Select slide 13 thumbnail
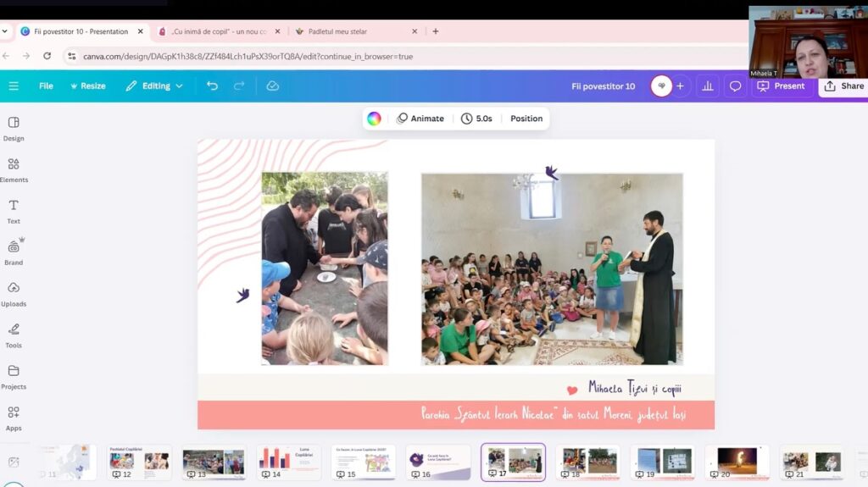The height and width of the screenshot is (487, 868). tap(214, 462)
